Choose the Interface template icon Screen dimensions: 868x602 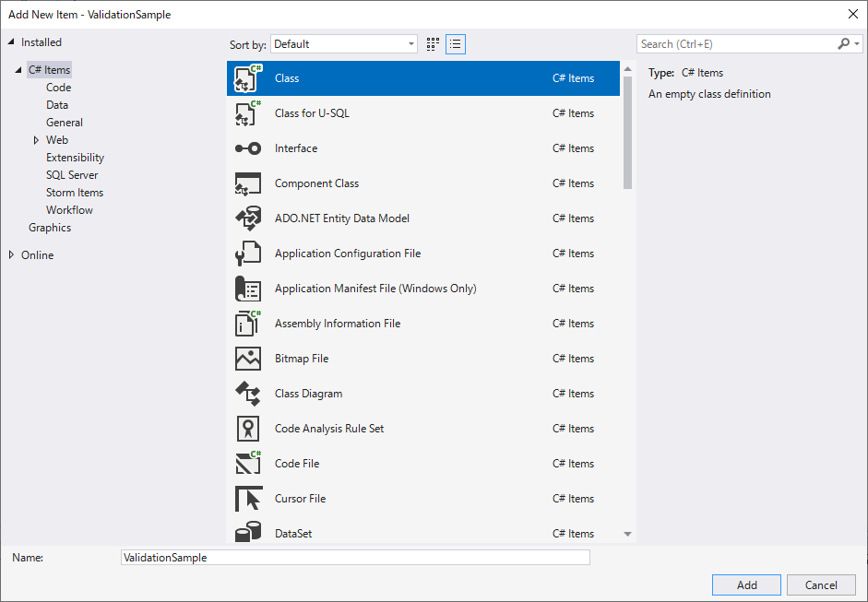pos(247,148)
